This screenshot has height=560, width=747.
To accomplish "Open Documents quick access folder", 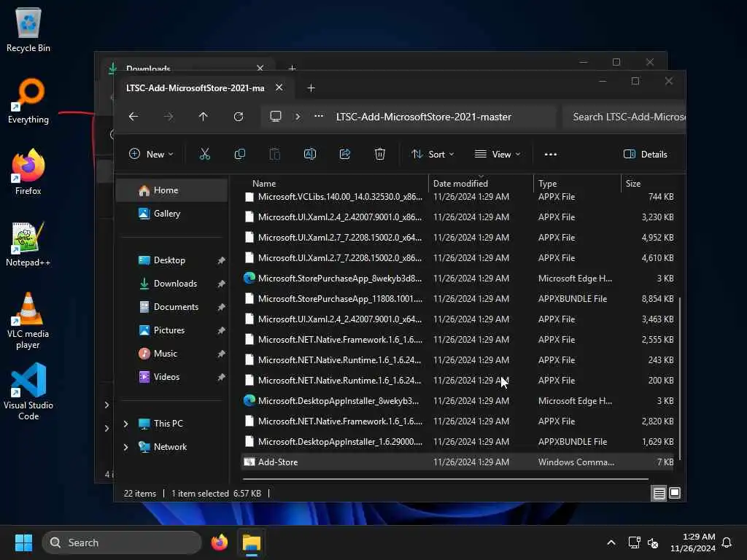I will pos(171,307).
